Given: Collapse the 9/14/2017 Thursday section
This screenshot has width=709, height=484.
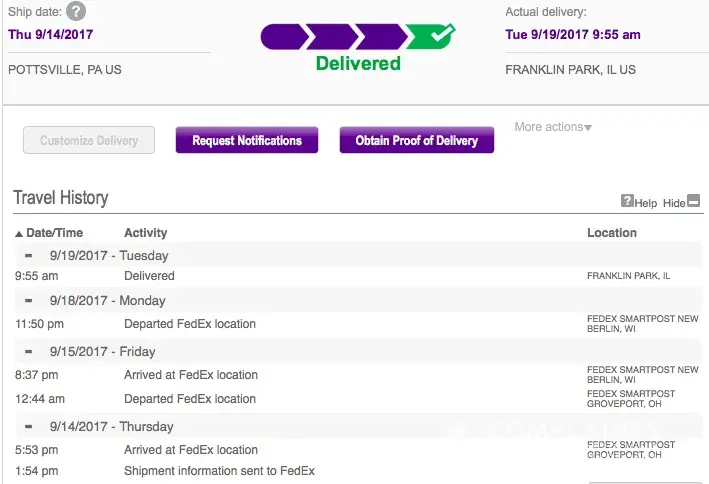Looking at the screenshot, I should pyautogui.click(x=29, y=425).
